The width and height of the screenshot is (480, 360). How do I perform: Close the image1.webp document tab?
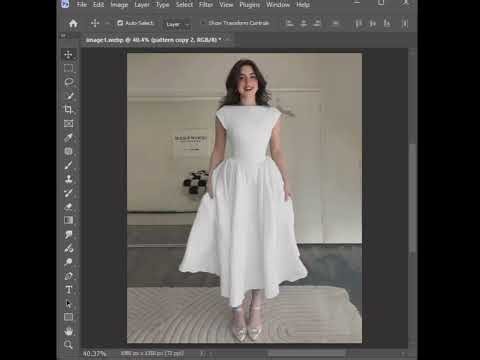point(228,40)
